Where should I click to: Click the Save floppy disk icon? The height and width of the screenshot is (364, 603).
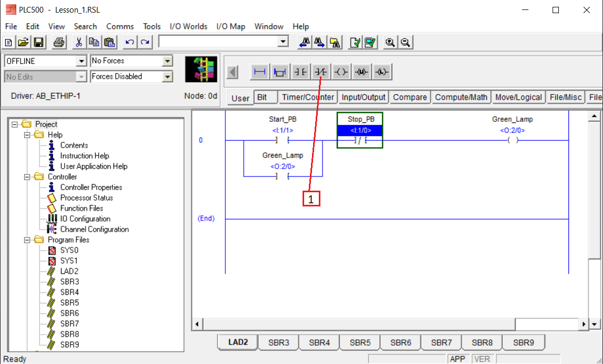[39, 42]
